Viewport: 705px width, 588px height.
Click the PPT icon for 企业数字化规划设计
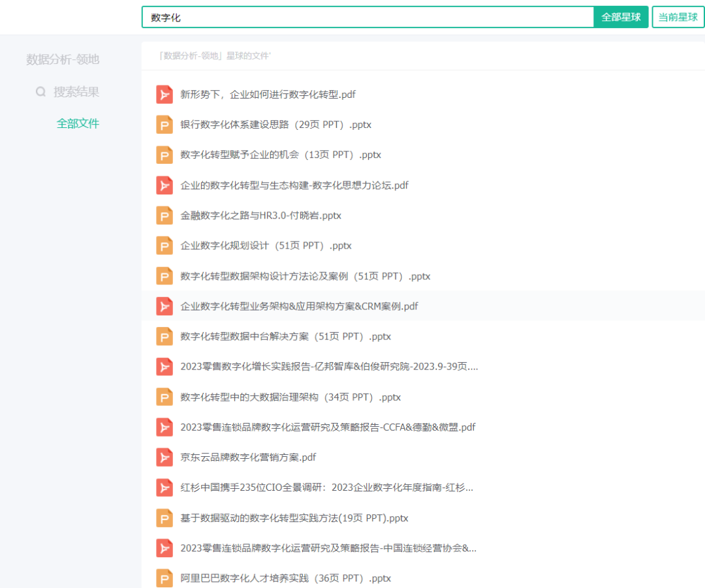(164, 245)
